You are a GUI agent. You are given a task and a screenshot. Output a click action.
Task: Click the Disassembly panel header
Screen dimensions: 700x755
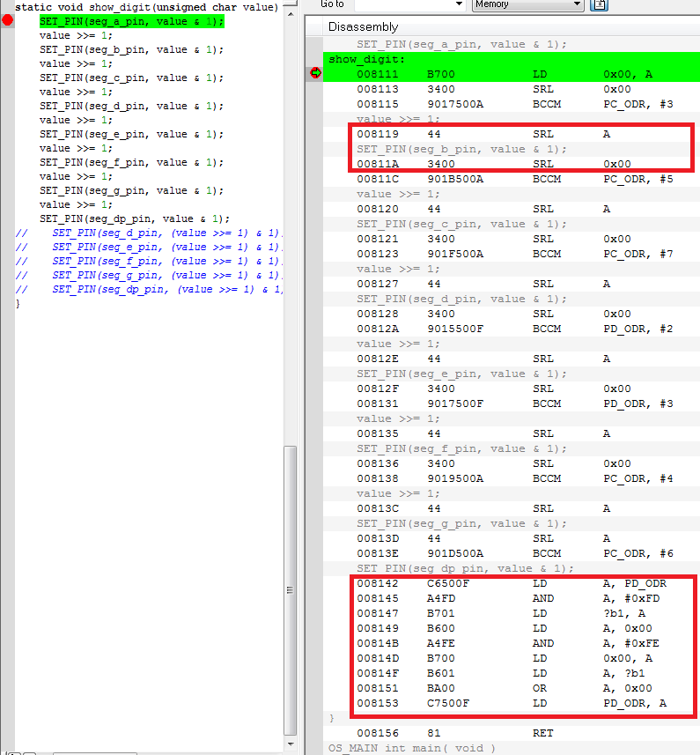coord(363,26)
